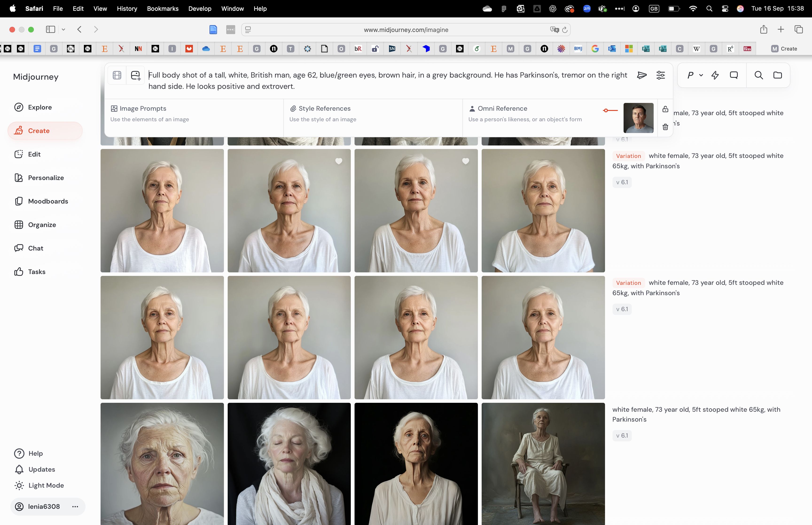Toggle the lock on Omni Reference image

[x=665, y=110]
